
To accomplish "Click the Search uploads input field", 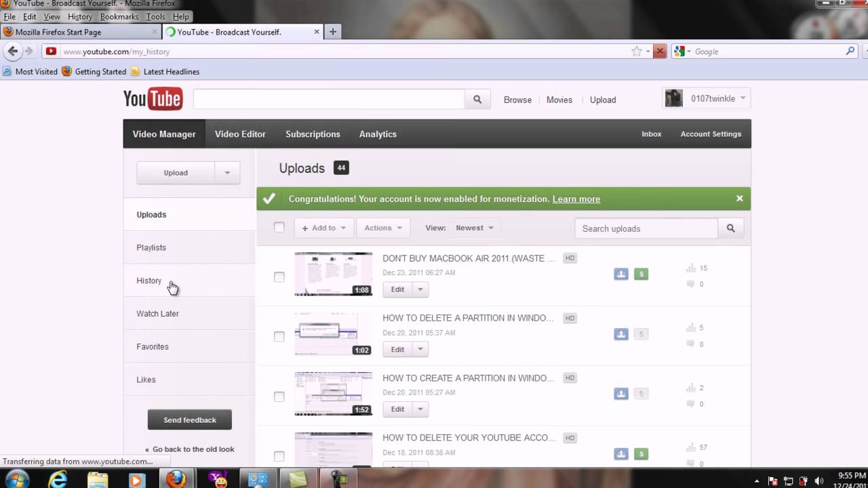I will coord(646,228).
